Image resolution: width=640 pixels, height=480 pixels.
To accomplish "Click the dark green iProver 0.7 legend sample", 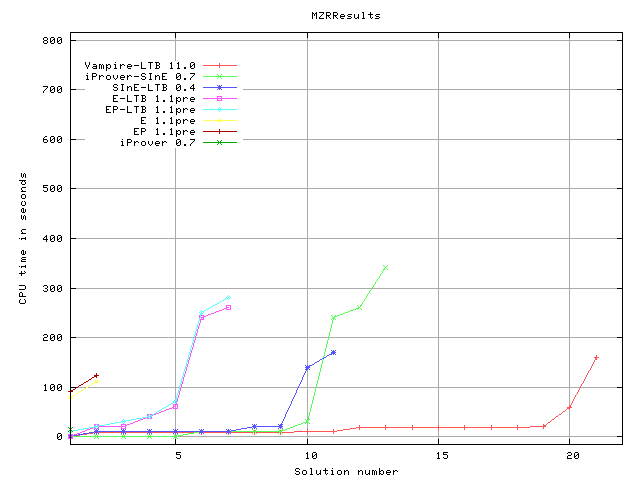I will coord(220,142).
